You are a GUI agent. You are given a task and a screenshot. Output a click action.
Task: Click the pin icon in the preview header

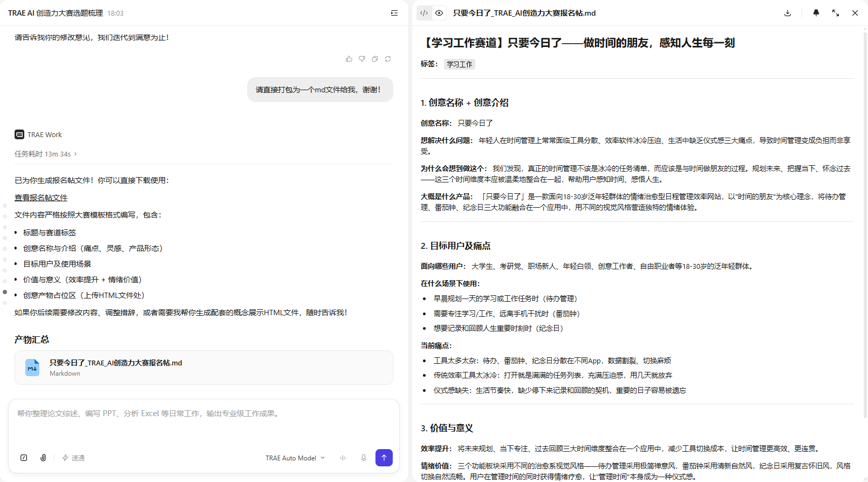point(816,13)
